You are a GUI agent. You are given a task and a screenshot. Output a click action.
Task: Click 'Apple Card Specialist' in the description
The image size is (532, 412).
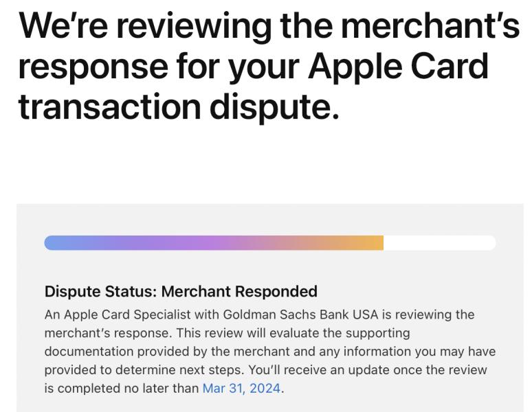pyautogui.click(x=127, y=314)
